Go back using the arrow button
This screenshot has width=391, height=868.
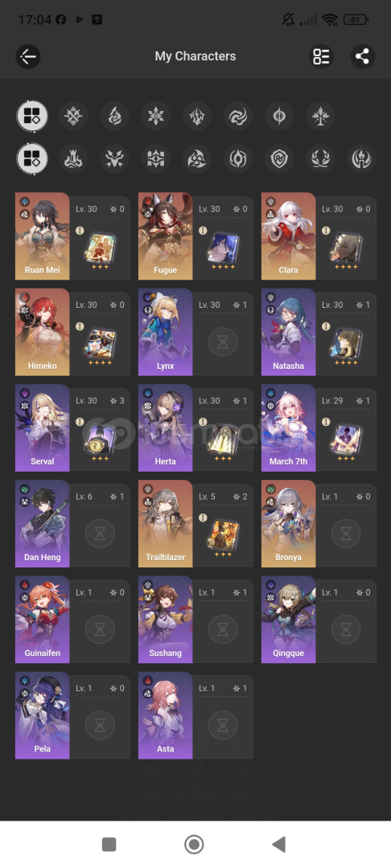[27, 56]
